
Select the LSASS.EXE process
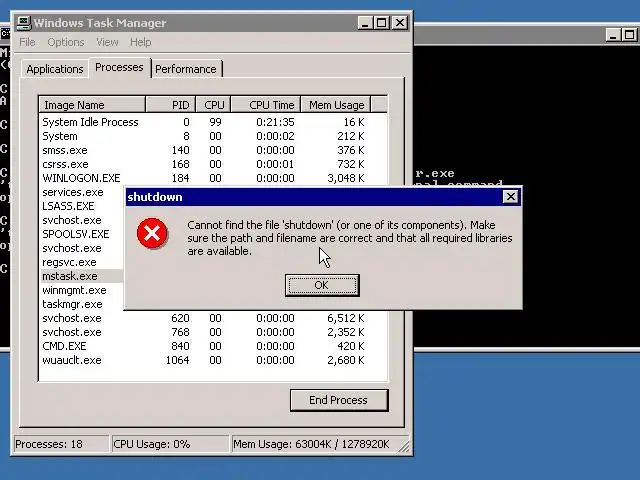point(68,206)
